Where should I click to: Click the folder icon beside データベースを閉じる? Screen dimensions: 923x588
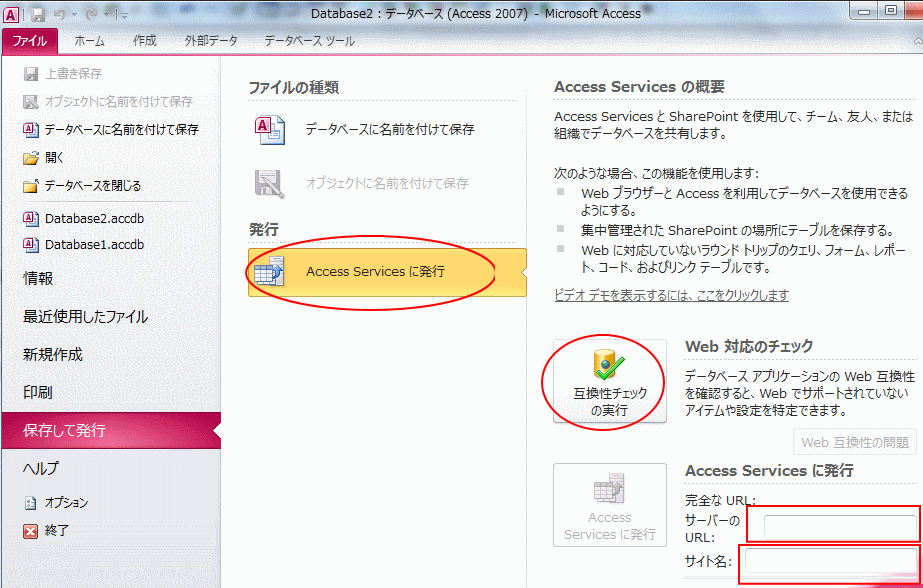(x=31, y=186)
